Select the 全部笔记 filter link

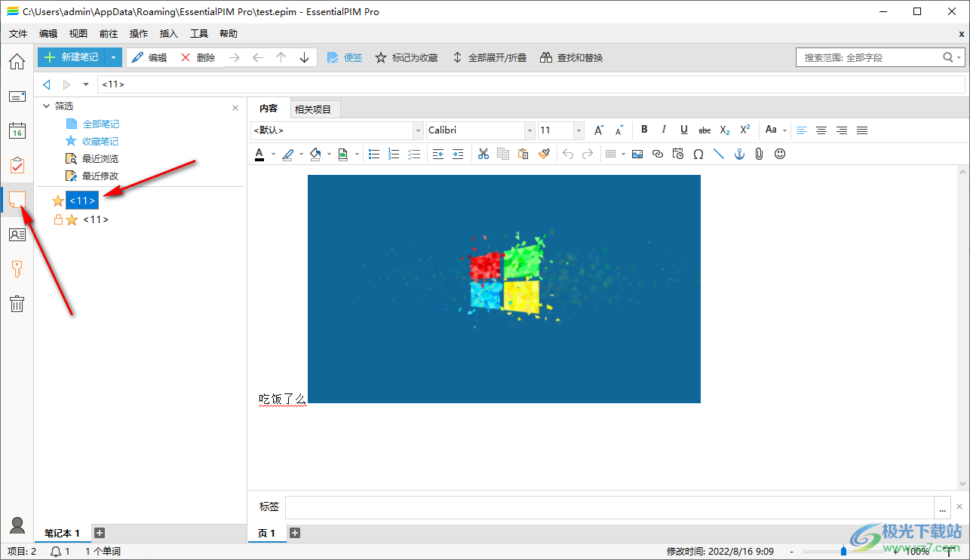tap(101, 124)
